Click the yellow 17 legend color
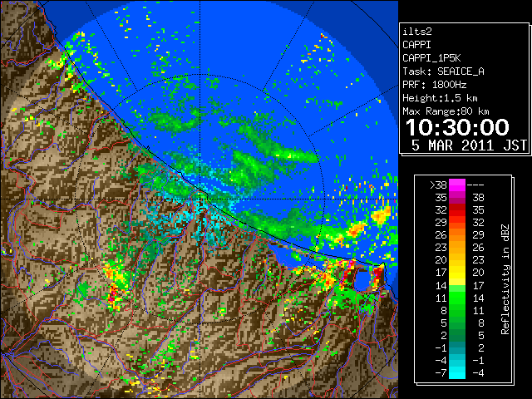 coord(457,273)
